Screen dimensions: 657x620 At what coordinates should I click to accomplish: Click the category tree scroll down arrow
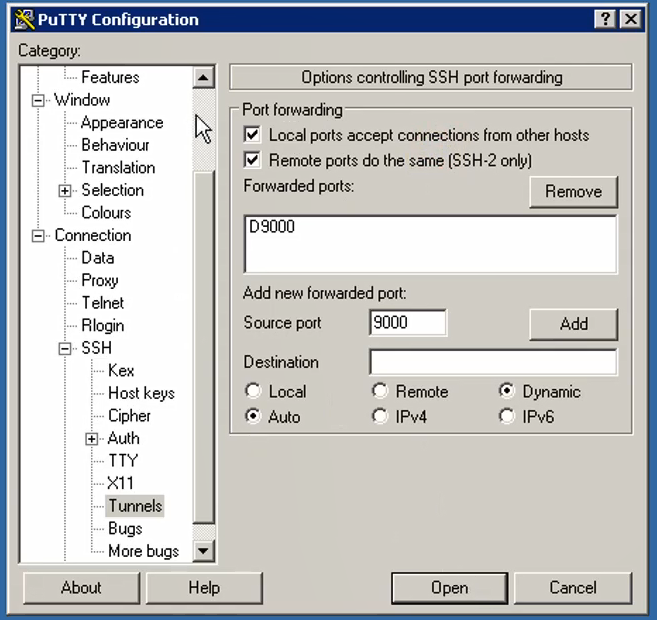pyautogui.click(x=203, y=551)
